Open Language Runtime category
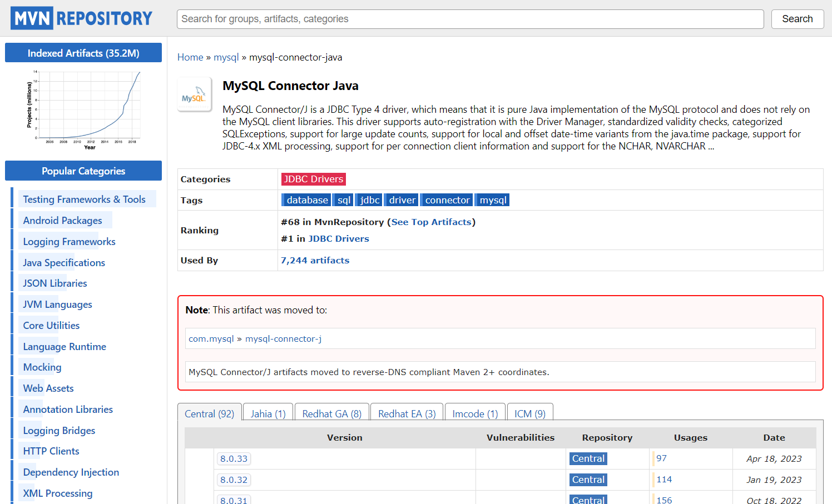Image resolution: width=832 pixels, height=504 pixels. (65, 347)
